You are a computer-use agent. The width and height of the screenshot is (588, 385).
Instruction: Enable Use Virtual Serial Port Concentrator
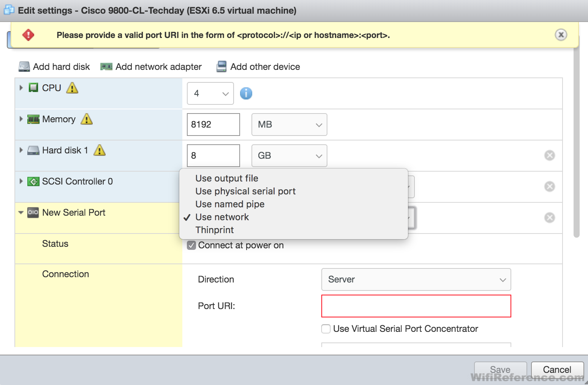tap(326, 329)
